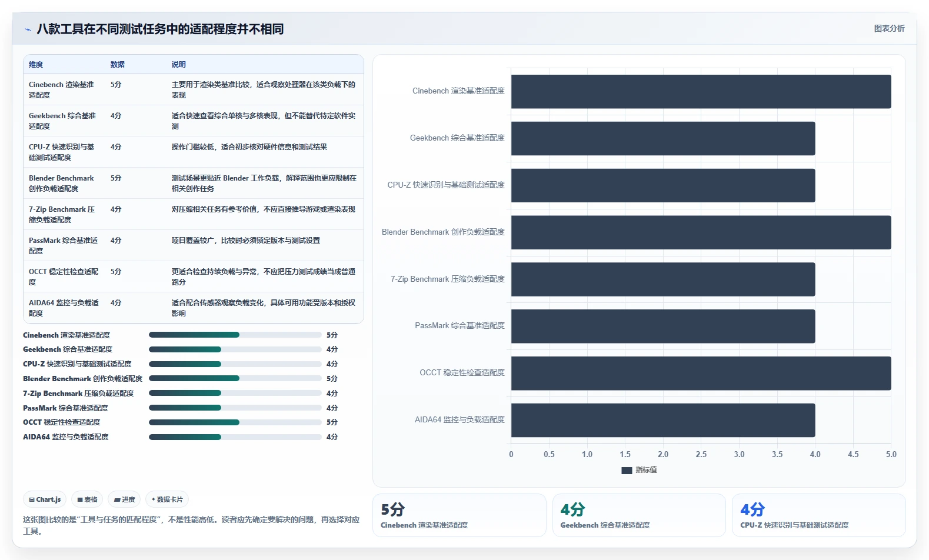Open the 4分 CPU-Z data card
This screenshot has height=560, width=929.
(x=818, y=515)
